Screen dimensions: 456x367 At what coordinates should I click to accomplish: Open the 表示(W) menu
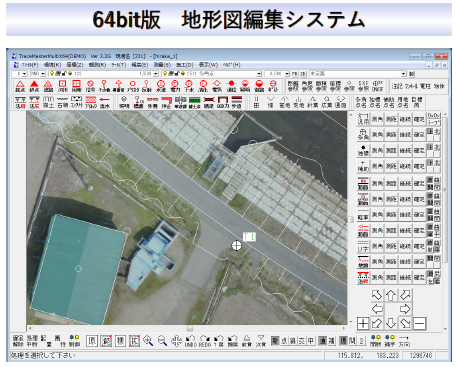[208, 65]
